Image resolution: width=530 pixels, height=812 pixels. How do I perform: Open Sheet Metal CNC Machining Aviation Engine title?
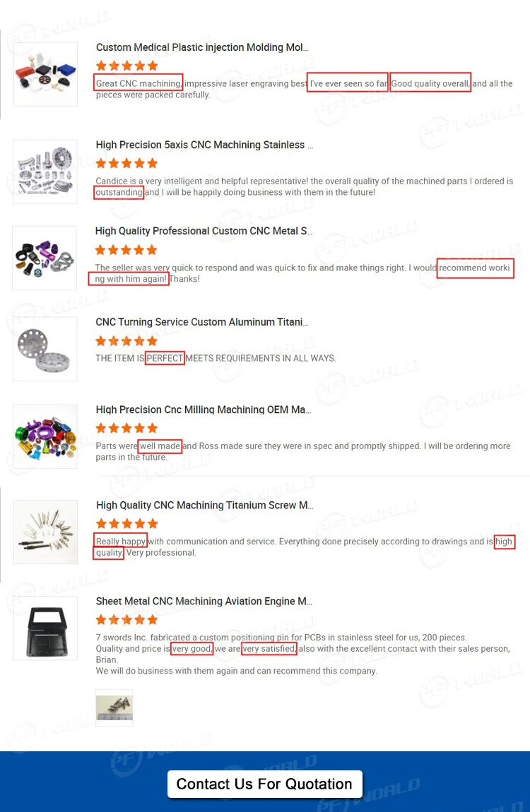204,601
